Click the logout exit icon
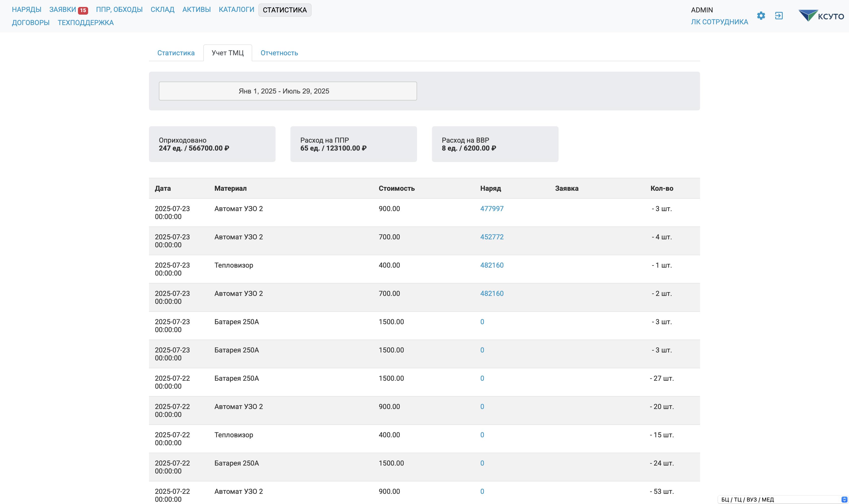 point(779,16)
